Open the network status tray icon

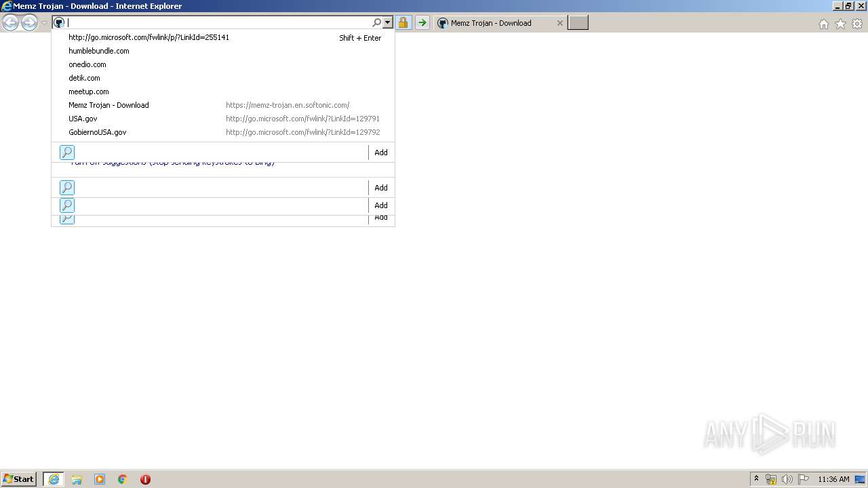tap(771, 479)
